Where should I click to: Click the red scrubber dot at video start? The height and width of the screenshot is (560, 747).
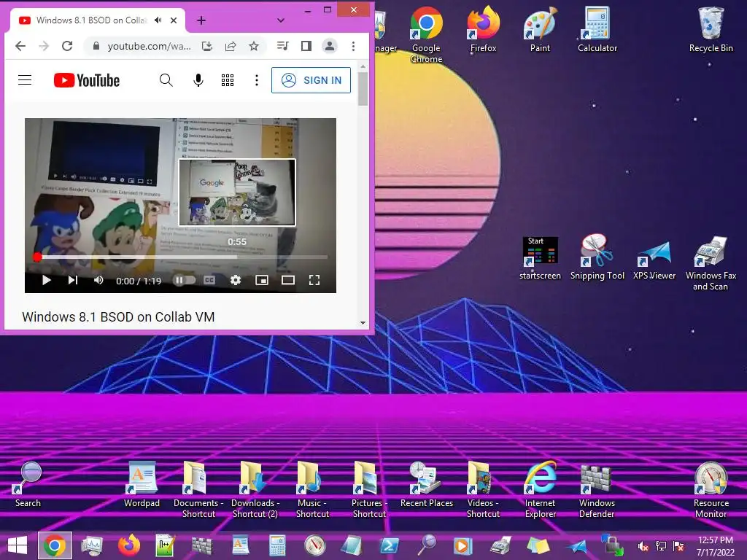coord(37,257)
